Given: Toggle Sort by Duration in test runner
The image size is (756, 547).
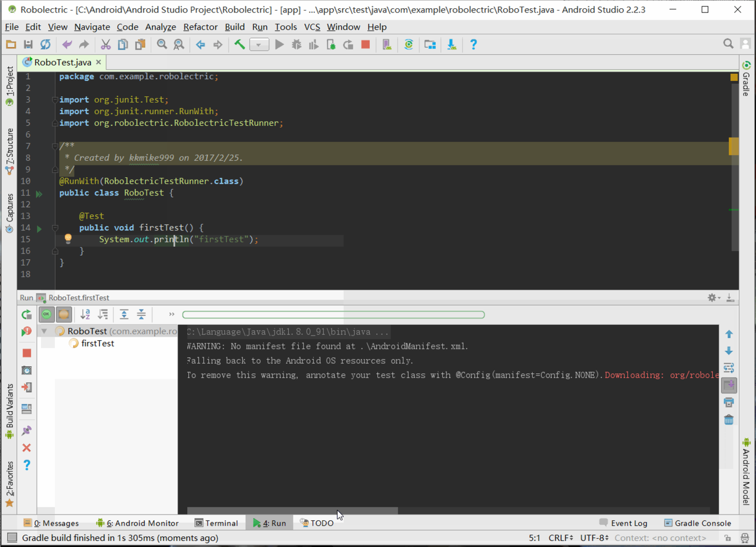Looking at the screenshot, I should pyautogui.click(x=103, y=314).
